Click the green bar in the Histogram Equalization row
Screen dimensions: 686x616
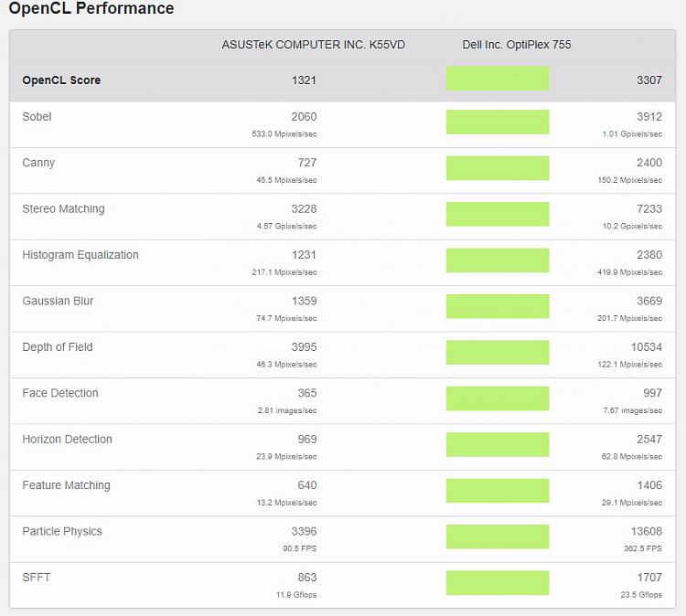(498, 260)
